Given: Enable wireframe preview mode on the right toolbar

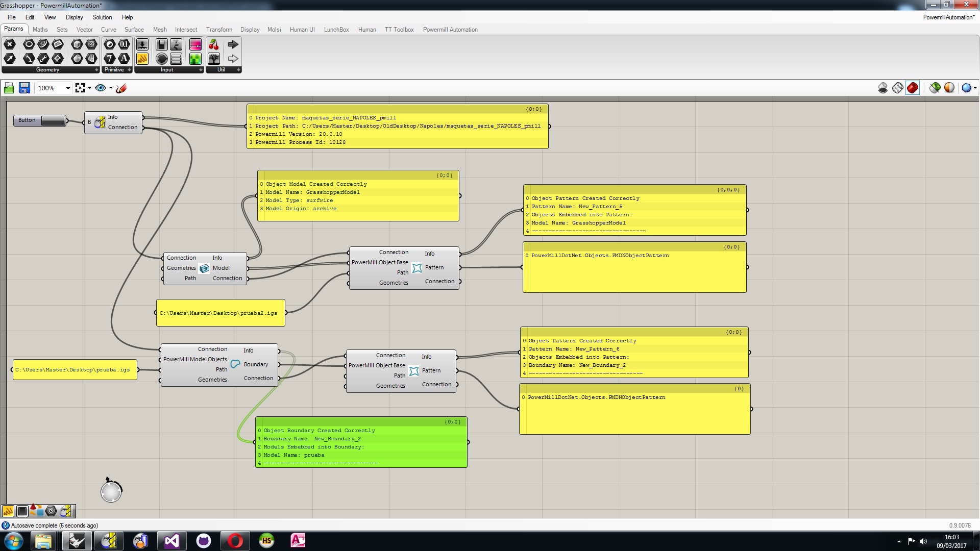Looking at the screenshot, I should (x=897, y=88).
